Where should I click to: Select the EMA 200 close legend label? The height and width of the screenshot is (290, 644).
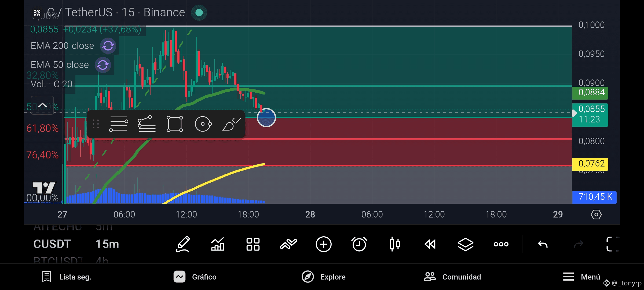point(62,46)
